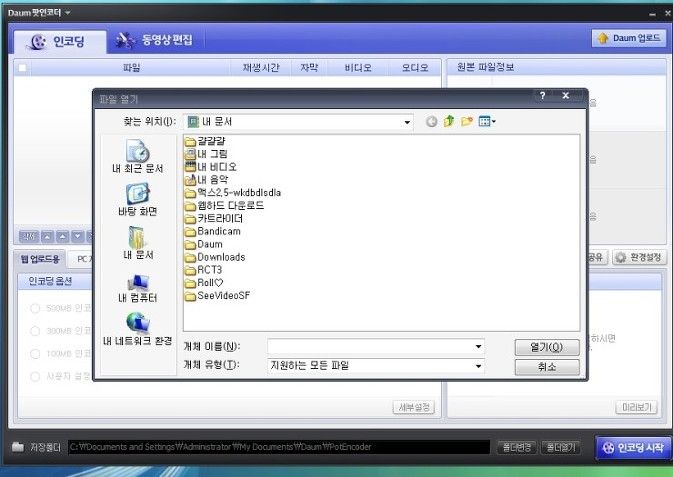Go to 바탕 화면 in places bar
The height and width of the screenshot is (477, 673).
click(x=137, y=200)
